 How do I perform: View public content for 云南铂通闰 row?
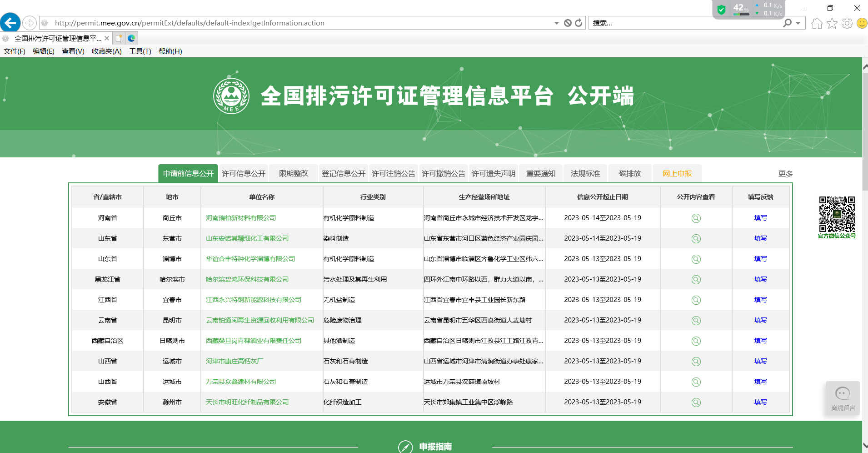tap(696, 321)
